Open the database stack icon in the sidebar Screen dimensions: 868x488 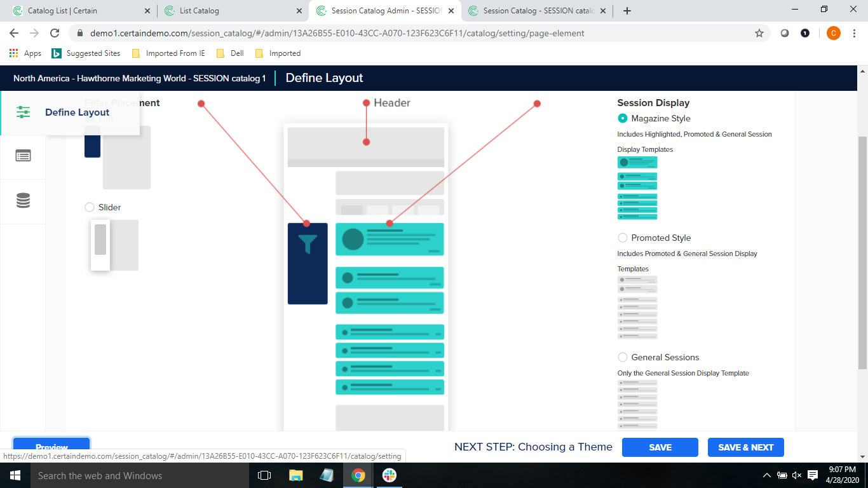(23, 201)
